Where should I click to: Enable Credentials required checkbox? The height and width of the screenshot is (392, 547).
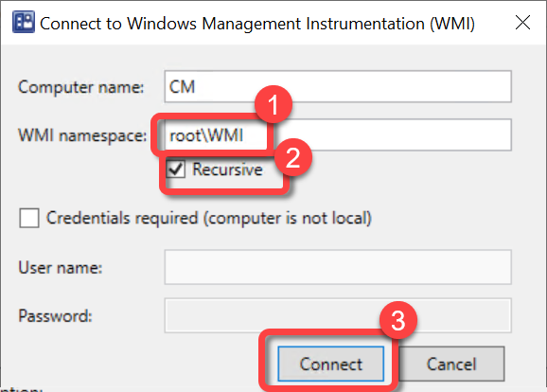[x=29, y=218]
